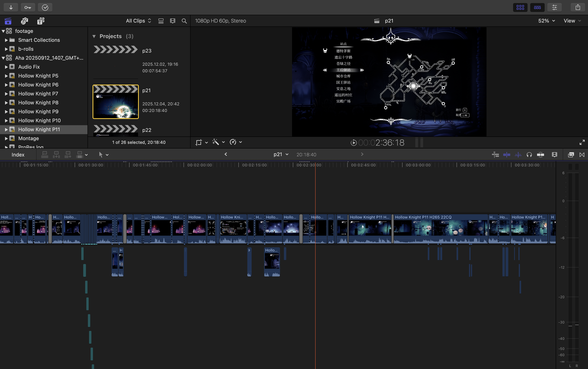The width and height of the screenshot is (588, 369).
Task: Select the Crop tool below the viewer
Action: 199,142
